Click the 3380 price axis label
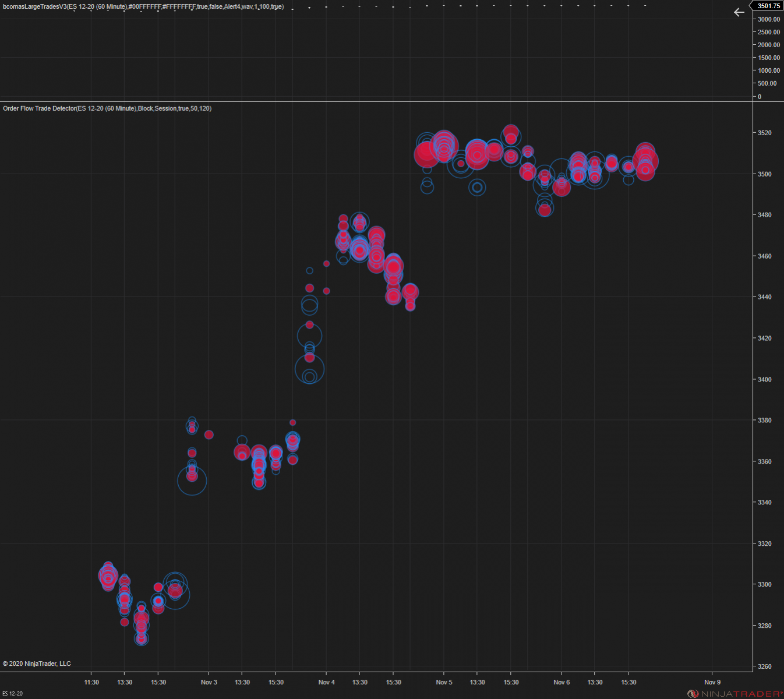 [765, 421]
